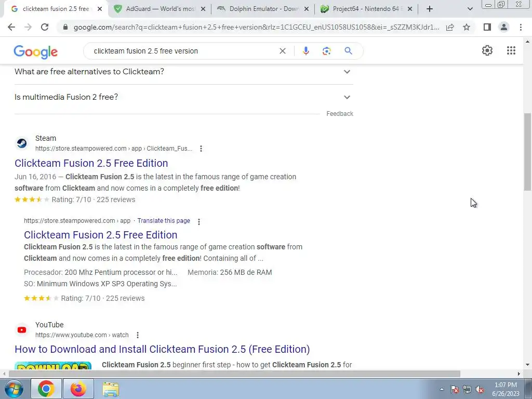
Task: Click the scrollbar up arrow
Action: point(527,42)
